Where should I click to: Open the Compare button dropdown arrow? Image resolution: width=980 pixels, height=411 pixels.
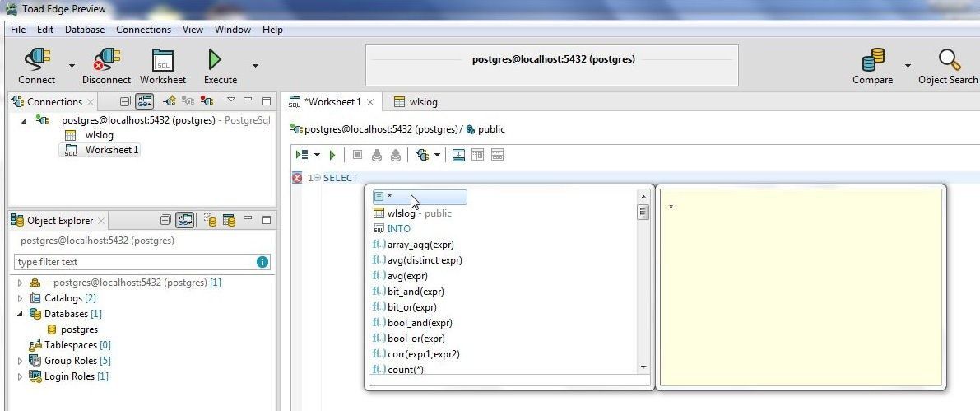(x=907, y=65)
